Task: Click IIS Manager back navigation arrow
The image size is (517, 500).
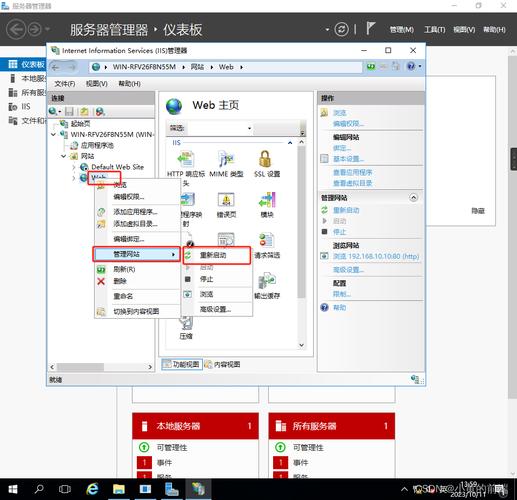Action: tap(55, 67)
